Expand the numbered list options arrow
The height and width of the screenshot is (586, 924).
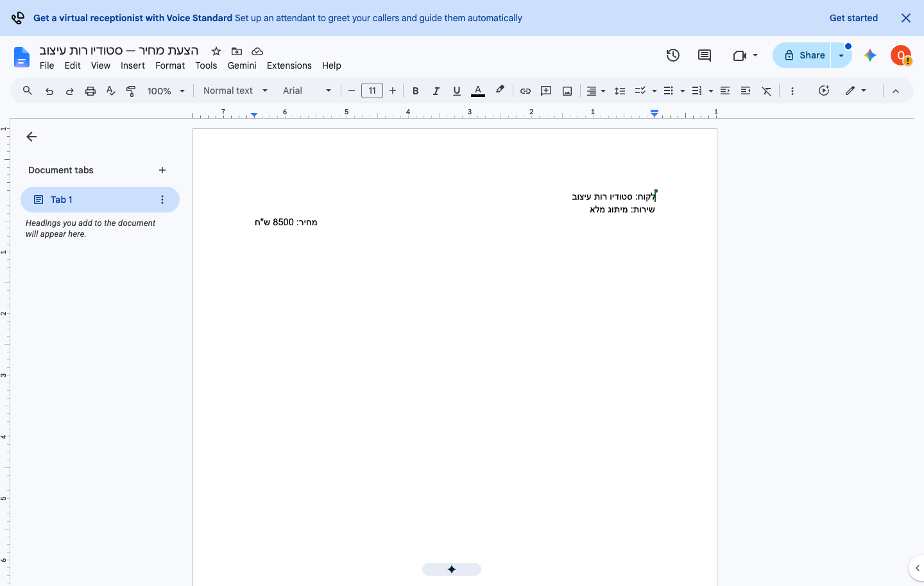pos(711,91)
